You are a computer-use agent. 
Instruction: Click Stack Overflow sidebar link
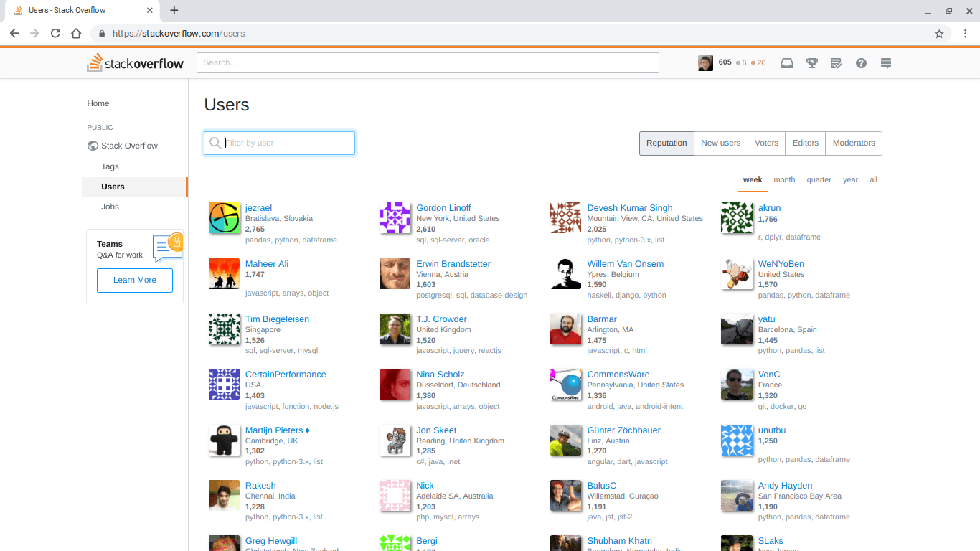(x=129, y=146)
